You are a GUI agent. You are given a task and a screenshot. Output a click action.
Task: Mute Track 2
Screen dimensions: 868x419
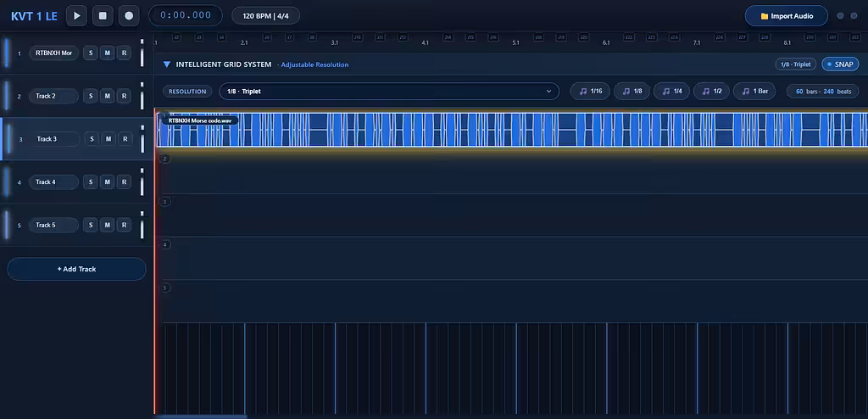(x=108, y=96)
